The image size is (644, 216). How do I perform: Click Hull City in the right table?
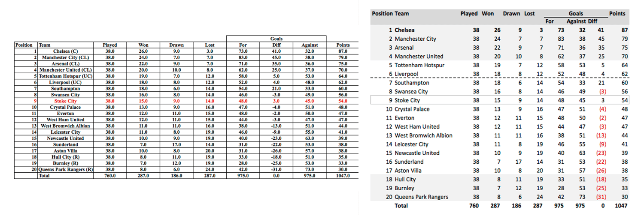[405, 179]
